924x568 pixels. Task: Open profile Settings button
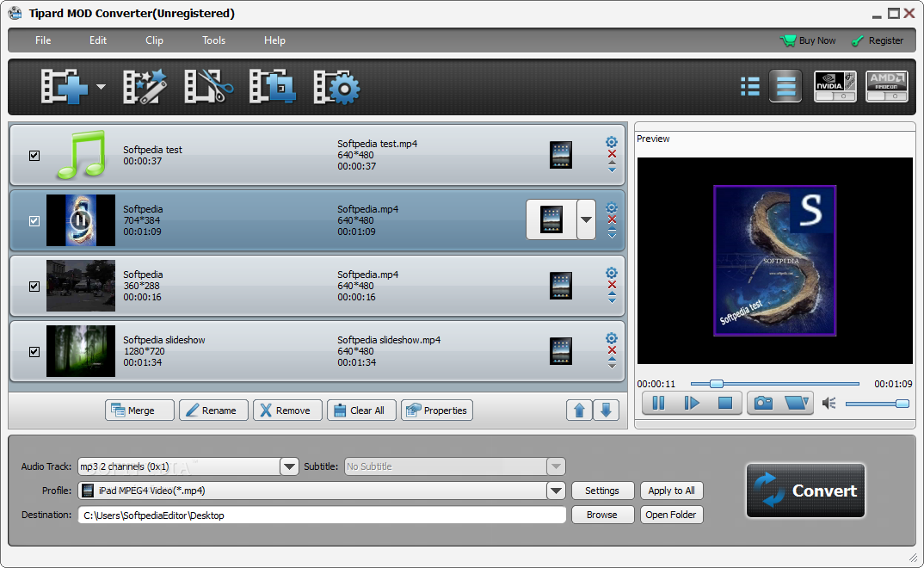point(602,491)
